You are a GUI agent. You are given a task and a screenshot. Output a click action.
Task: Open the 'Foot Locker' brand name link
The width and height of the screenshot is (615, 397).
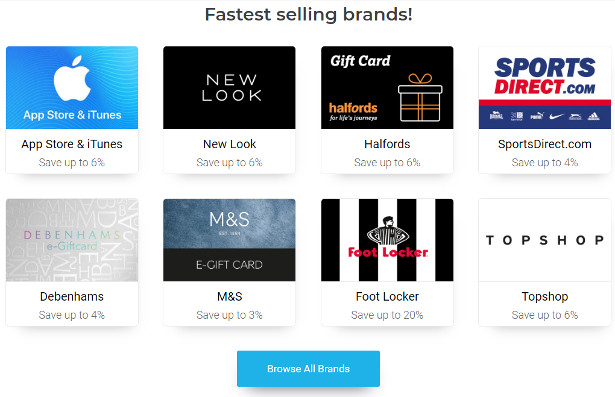click(387, 297)
